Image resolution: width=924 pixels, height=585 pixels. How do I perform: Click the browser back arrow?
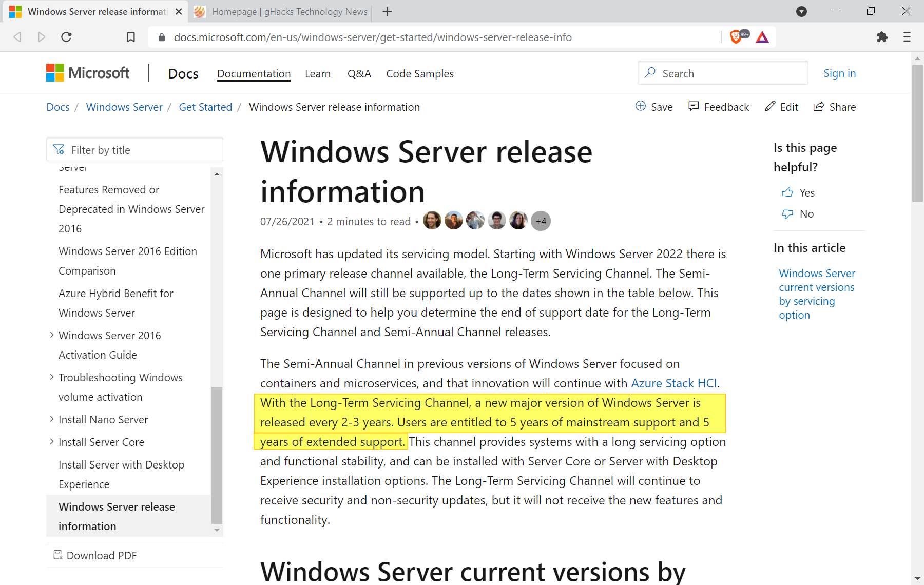(17, 37)
